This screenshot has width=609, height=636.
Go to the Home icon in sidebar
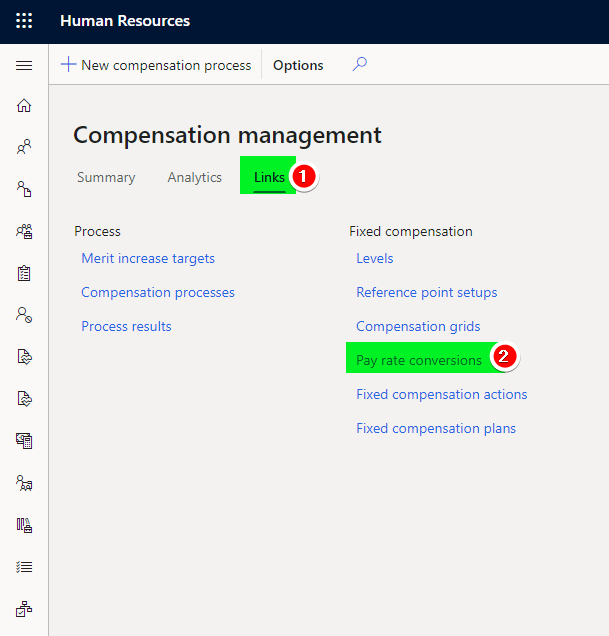(x=24, y=105)
